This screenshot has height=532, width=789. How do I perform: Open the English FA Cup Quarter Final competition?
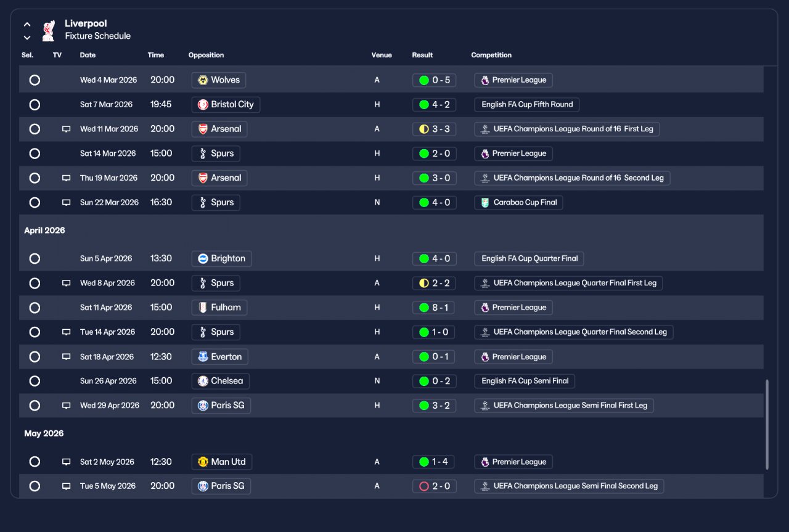point(529,259)
